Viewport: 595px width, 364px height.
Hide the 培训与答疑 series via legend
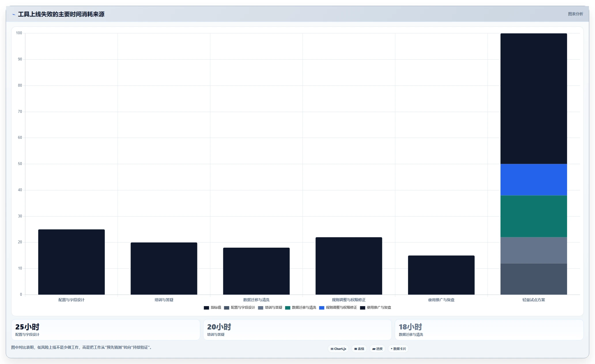click(x=270, y=308)
